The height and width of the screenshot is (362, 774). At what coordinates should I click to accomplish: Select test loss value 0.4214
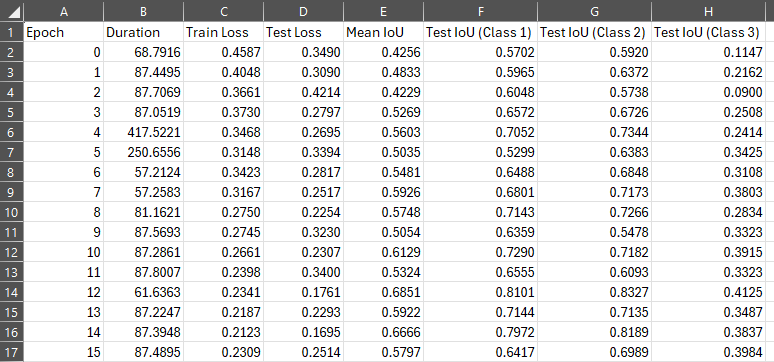click(303, 92)
